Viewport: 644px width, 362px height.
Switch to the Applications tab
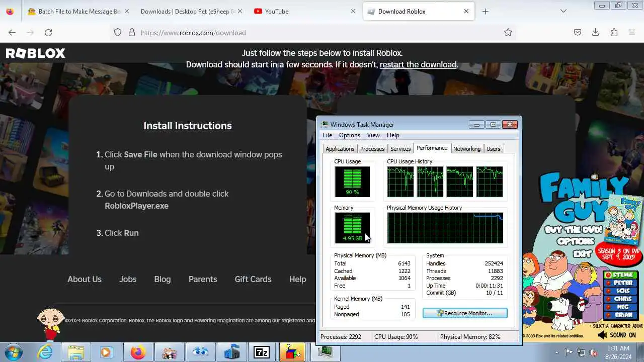[340, 149]
